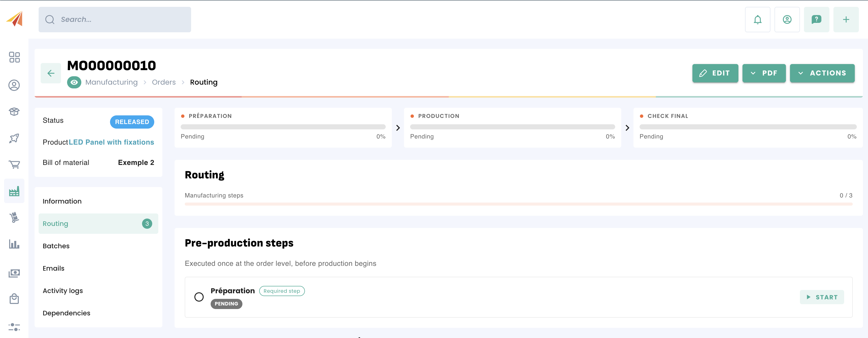The width and height of the screenshot is (868, 338).
Task: Click the plus icon in top bar
Action: pyautogui.click(x=846, y=20)
